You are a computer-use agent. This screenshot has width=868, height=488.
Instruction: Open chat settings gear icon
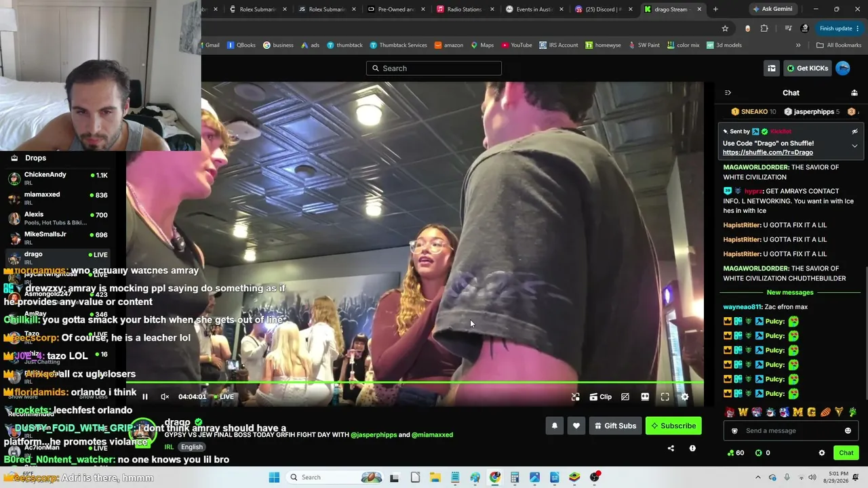click(x=822, y=453)
